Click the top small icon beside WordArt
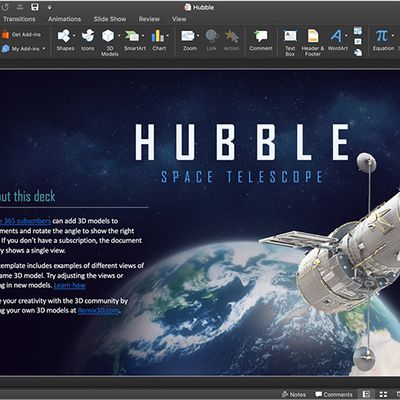This screenshot has height=400, width=400. point(358,31)
